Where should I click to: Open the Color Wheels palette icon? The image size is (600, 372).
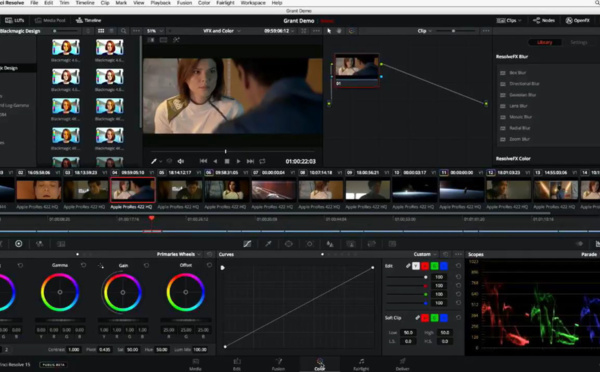pos(18,244)
